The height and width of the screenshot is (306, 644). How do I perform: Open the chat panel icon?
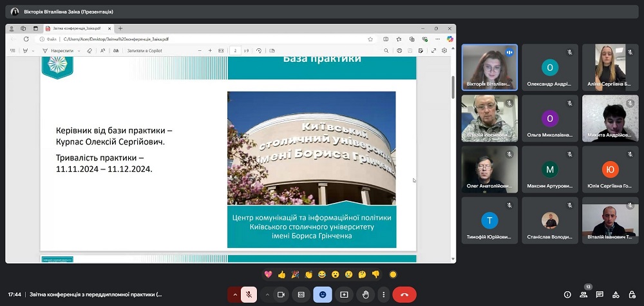coord(600,294)
